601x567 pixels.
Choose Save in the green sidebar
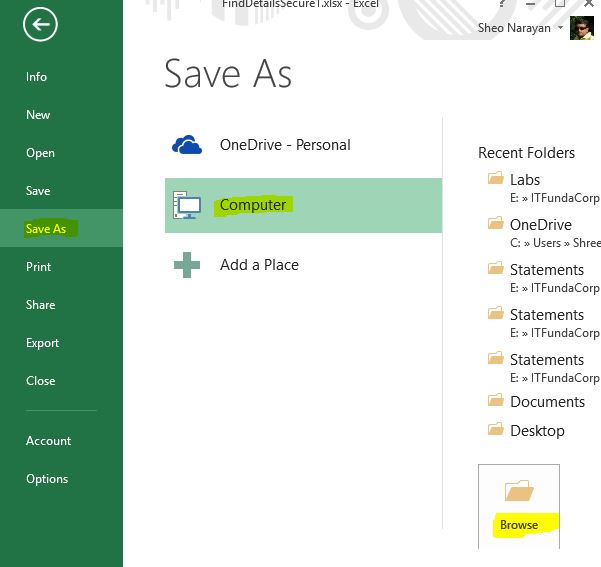pyautogui.click(x=38, y=191)
